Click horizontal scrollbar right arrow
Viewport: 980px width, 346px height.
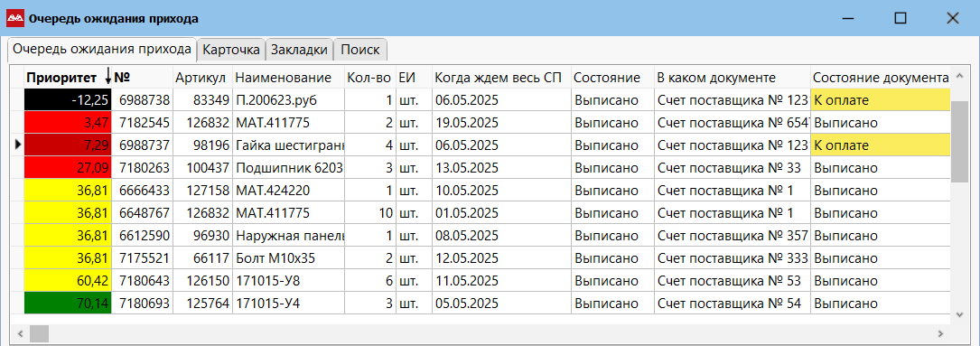coord(940,333)
